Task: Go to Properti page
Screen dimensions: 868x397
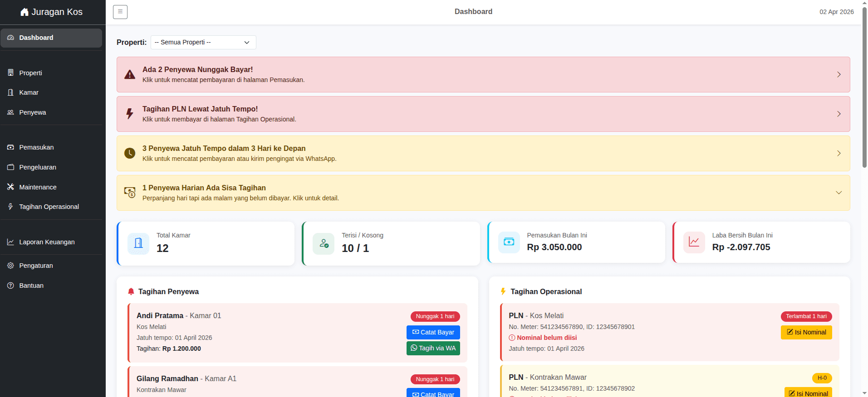Action: (x=51, y=73)
